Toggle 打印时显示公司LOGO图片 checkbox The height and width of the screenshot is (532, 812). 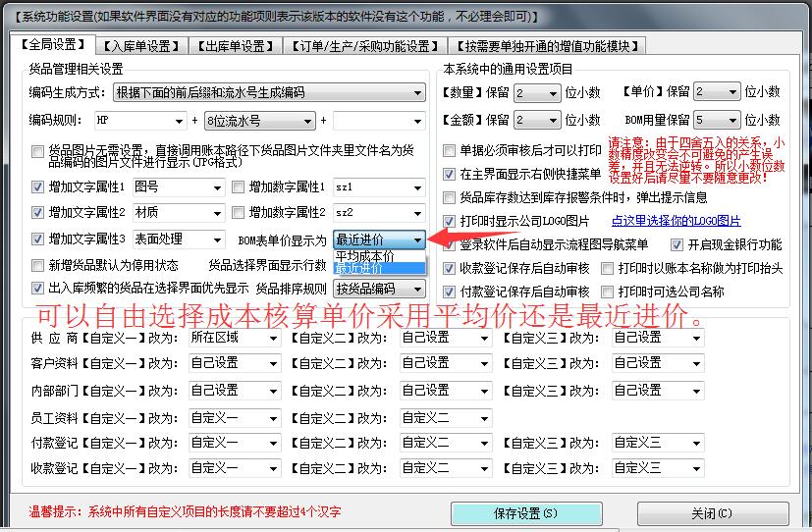[450, 222]
